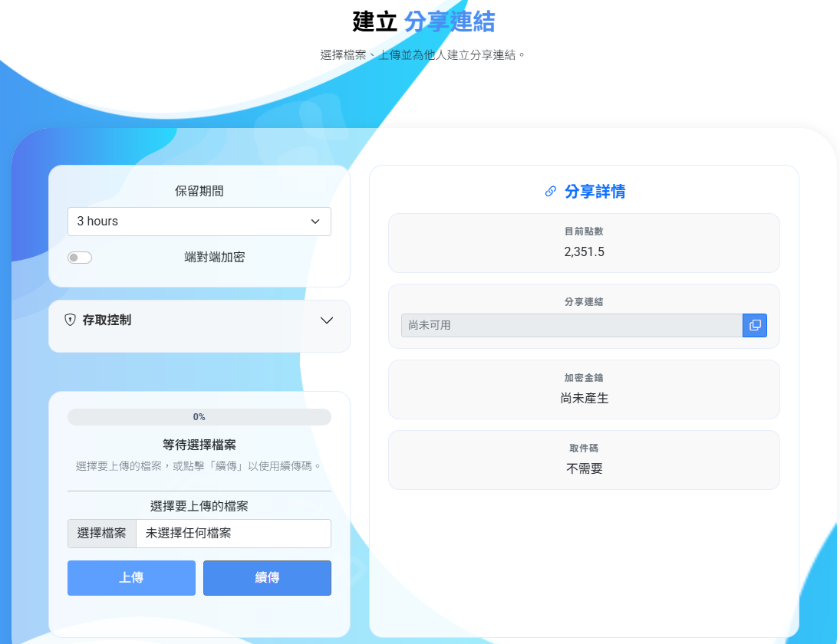Screen dimensions: 840x644
Task: Click the subtitle 選擇檔案、上傳並為他人建立分享連結
Action: [423, 55]
